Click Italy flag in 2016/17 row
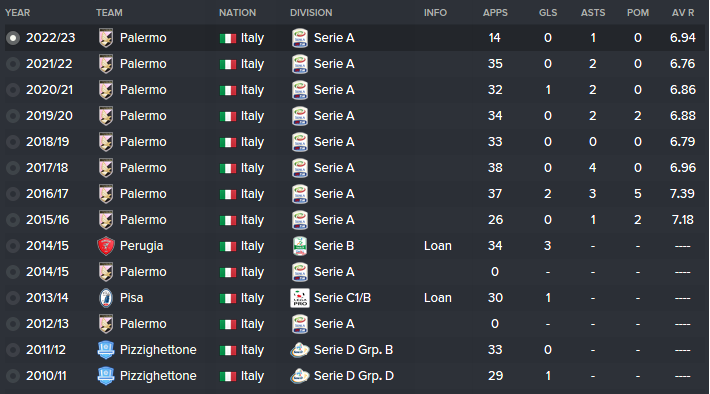The width and height of the screenshot is (710, 394). (x=228, y=195)
